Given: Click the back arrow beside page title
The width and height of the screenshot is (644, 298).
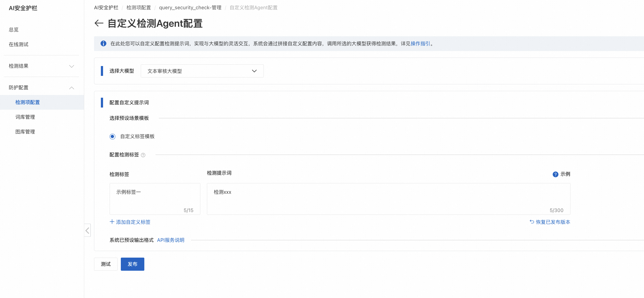Looking at the screenshot, I should [99, 23].
